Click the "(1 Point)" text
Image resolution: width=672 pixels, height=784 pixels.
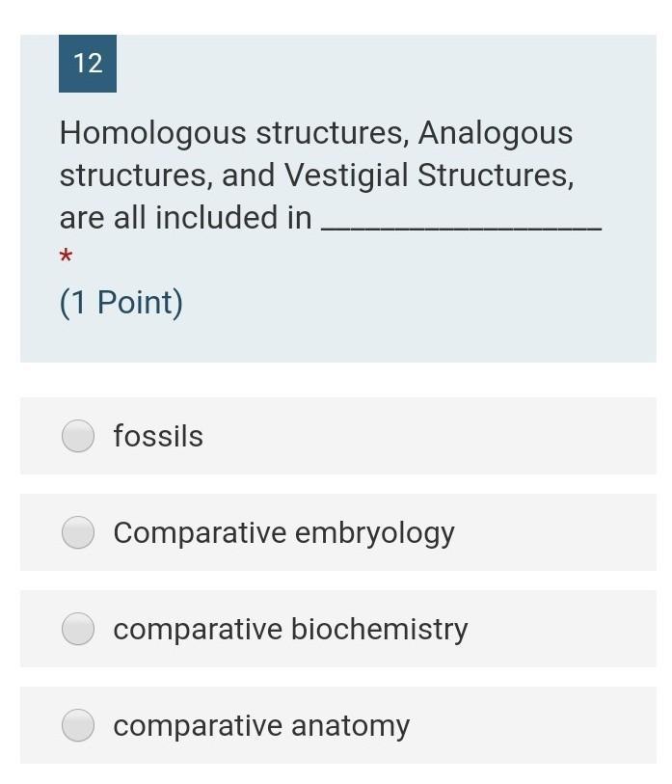pyautogui.click(x=121, y=303)
